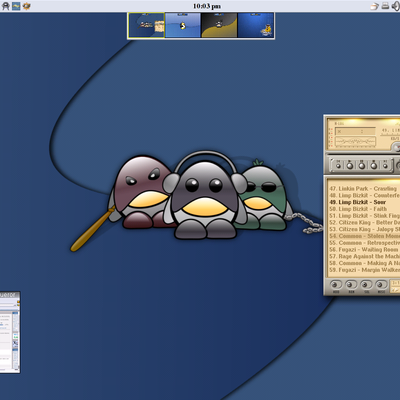Image resolution: width=400 pixels, height=400 pixels.
Task: Click the pause knob in the player
Action: point(362,165)
